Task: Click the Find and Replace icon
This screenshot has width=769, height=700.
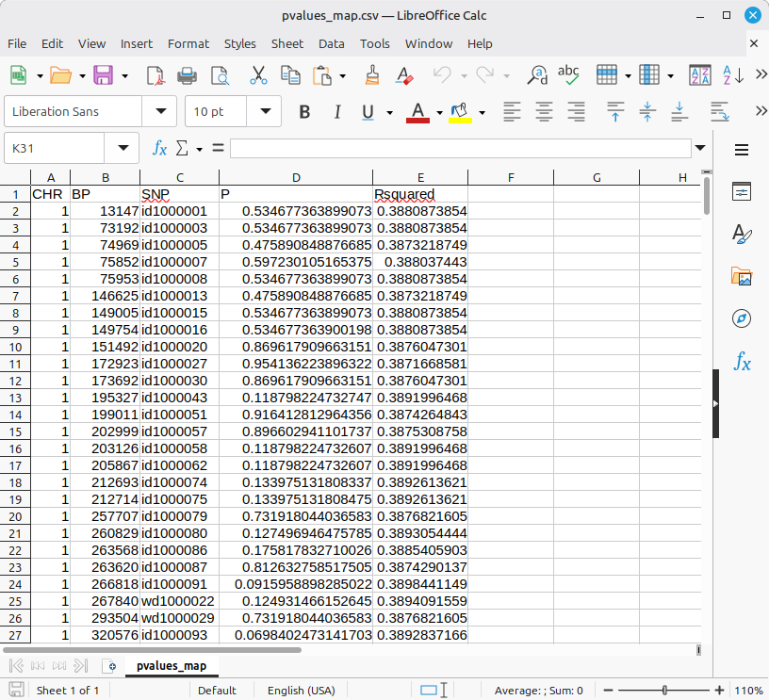Action: click(x=537, y=75)
